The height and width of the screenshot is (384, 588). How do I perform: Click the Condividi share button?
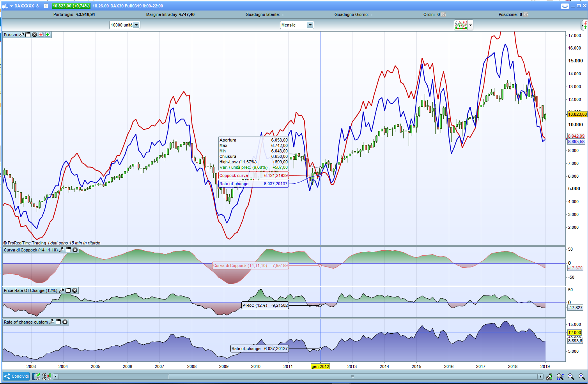pyautogui.click(x=16, y=376)
